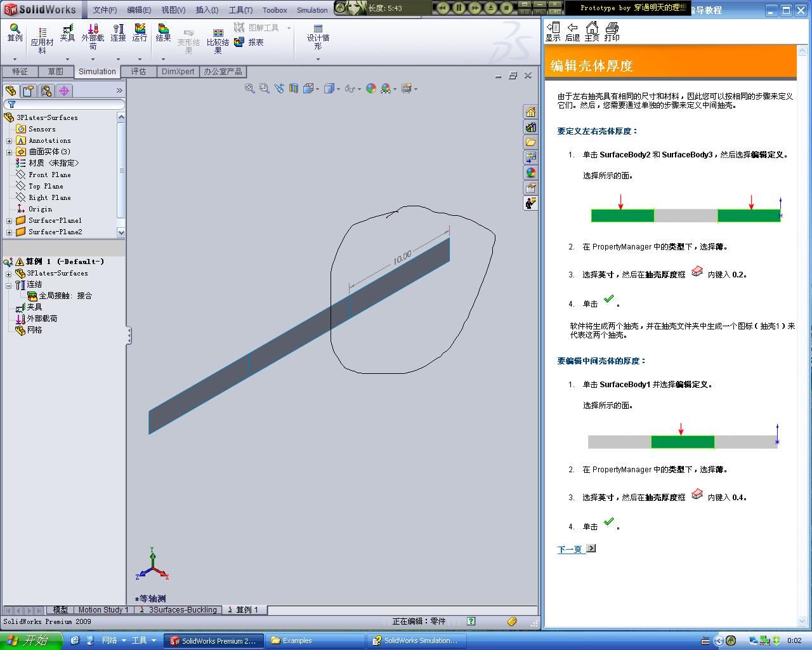This screenshot has height=650, width=812.
Task: Open the Toolbox menu
Action: click(x=275, y=10)
